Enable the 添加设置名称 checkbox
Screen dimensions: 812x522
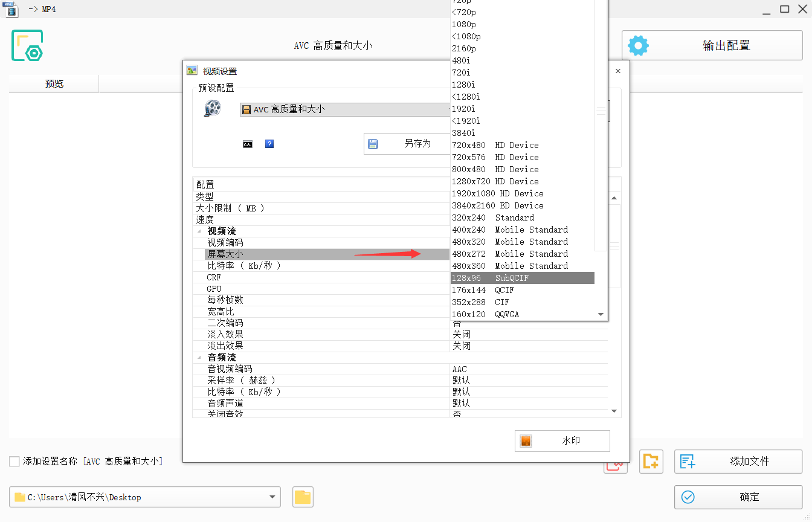coord(14,462)
